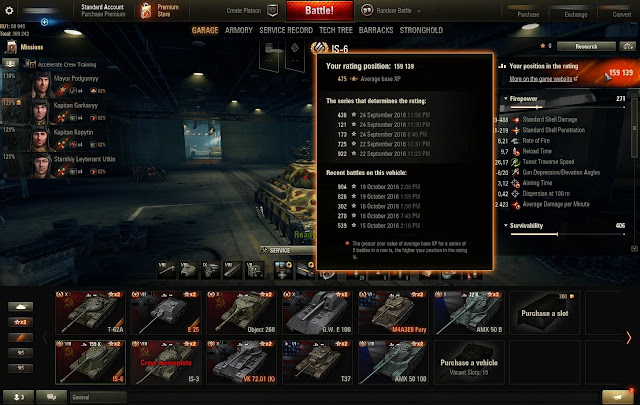
Task: Open the contacts list icon
Action: tap(18, 397)
